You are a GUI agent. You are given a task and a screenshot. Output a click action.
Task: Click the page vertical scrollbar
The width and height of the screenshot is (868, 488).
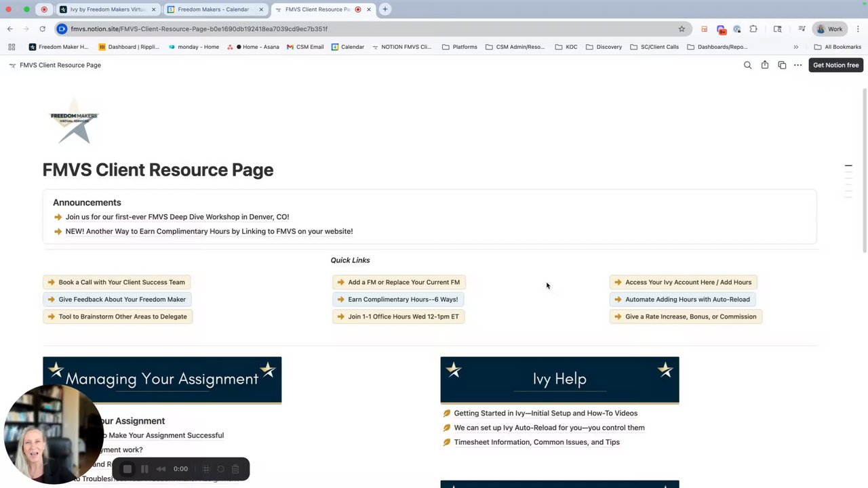pyautogui.click(x=864, y=170)
